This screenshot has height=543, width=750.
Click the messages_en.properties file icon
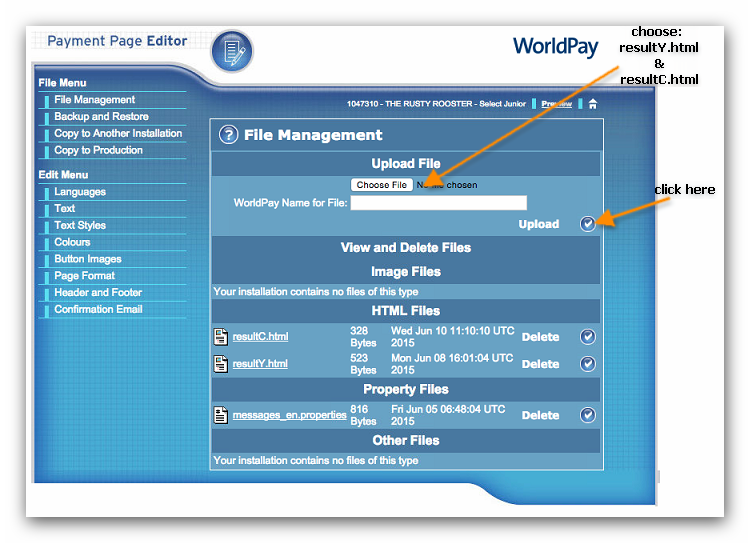point(221,415)
